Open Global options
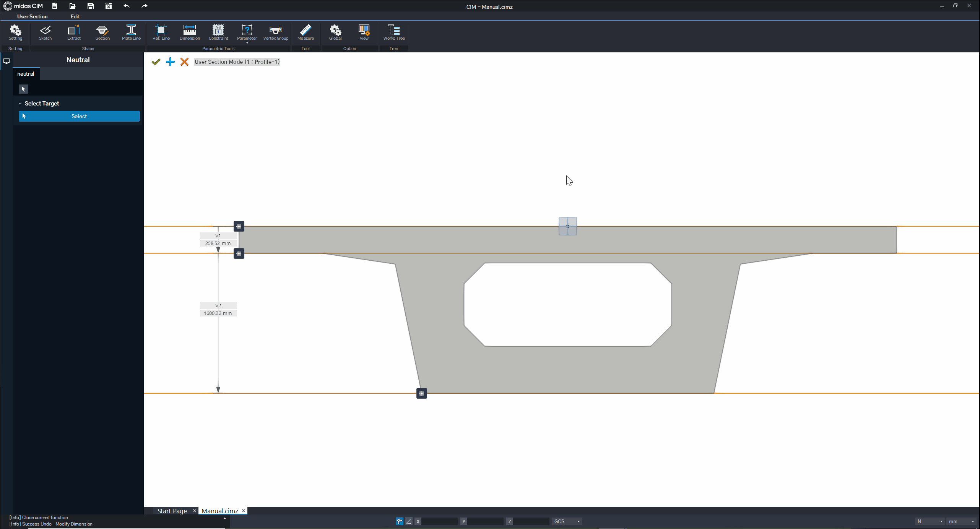 pos(335,32)
